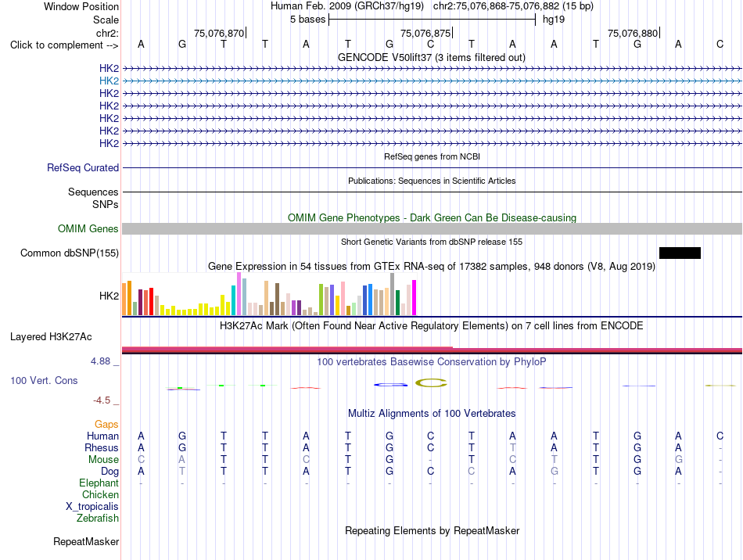This screenshot has width=743, height=560.
Task: Click the Layered H3K27Ac signal bar
Action: pos(432,350)
